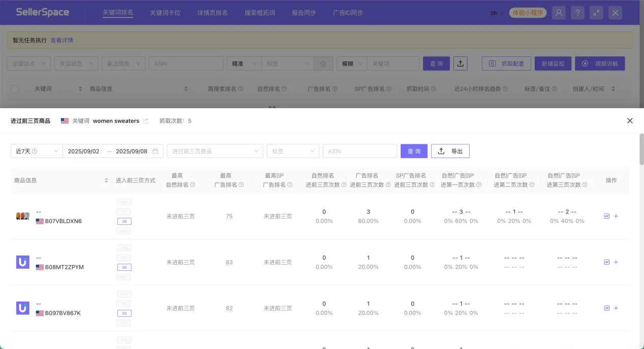Open the 进过前三页商品 filter dropdown

(215, 151)
